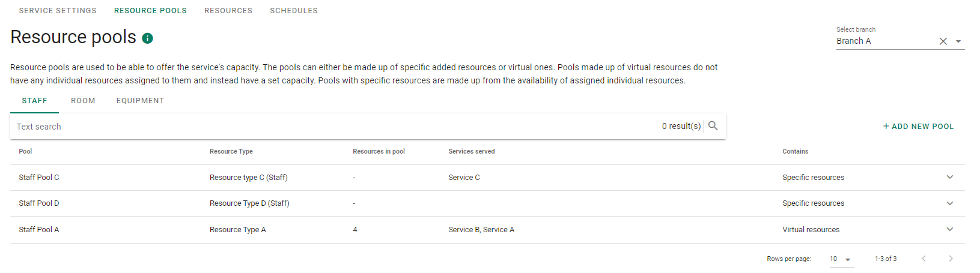The width and height of the screenshot is (980, 273).
Task: Open the rows per page dropdown
Action: pos(841,259)
